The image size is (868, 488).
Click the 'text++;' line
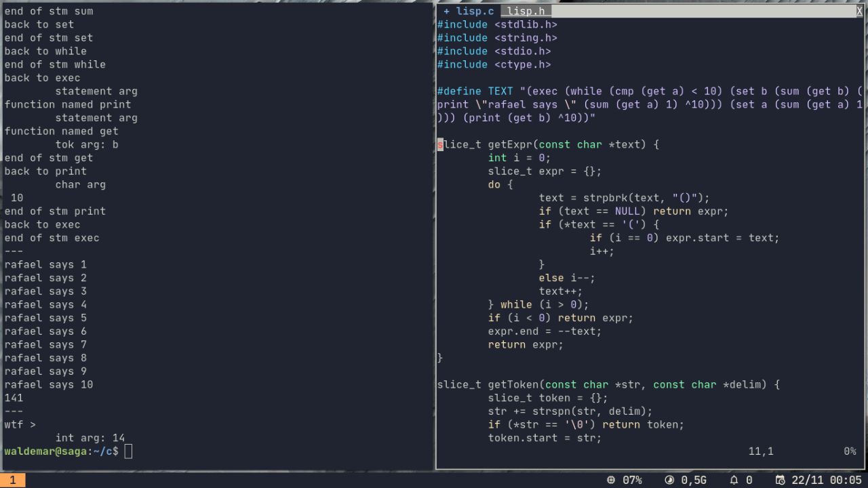(x=561, y=291)
